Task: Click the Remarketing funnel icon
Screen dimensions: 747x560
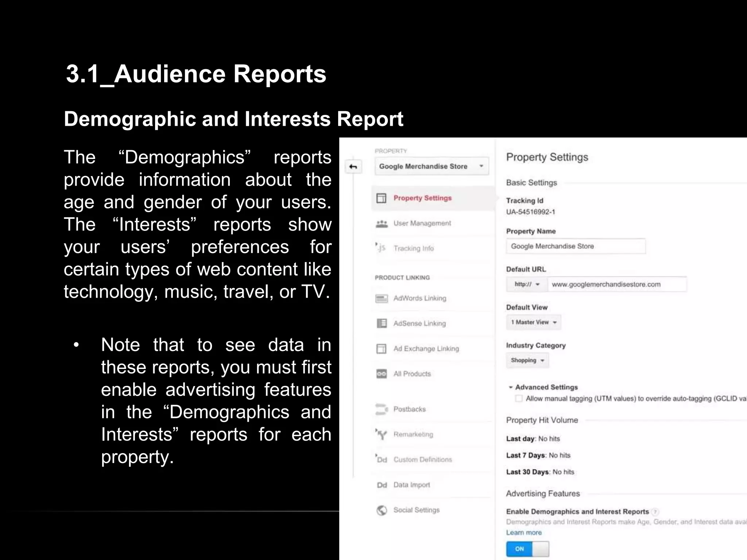Action: (x=381, y=434)
